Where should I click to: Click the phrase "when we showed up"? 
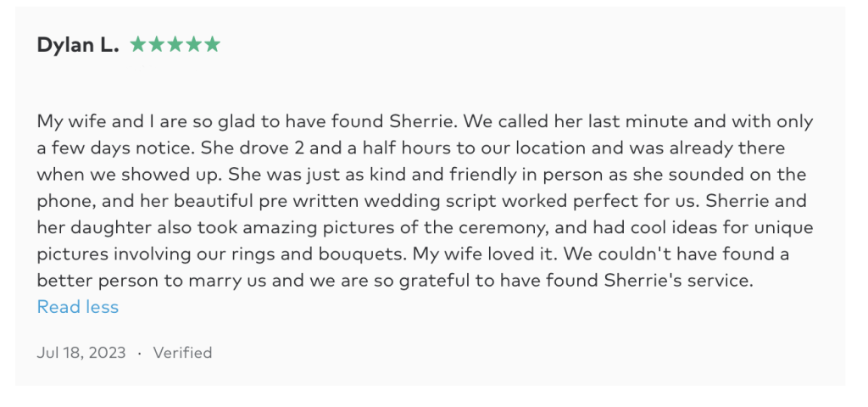pyautogui.click(x=106, y=175)
